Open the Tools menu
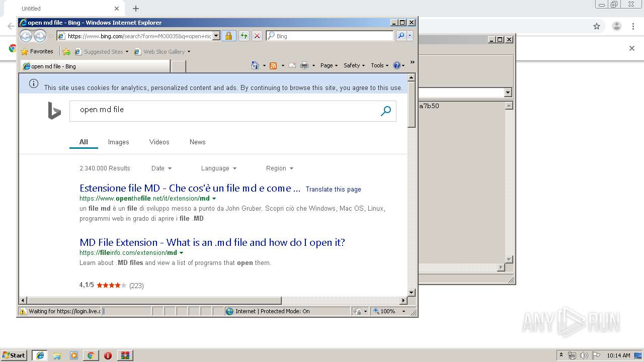Viewport: 644px width, 362px height. 379,65
